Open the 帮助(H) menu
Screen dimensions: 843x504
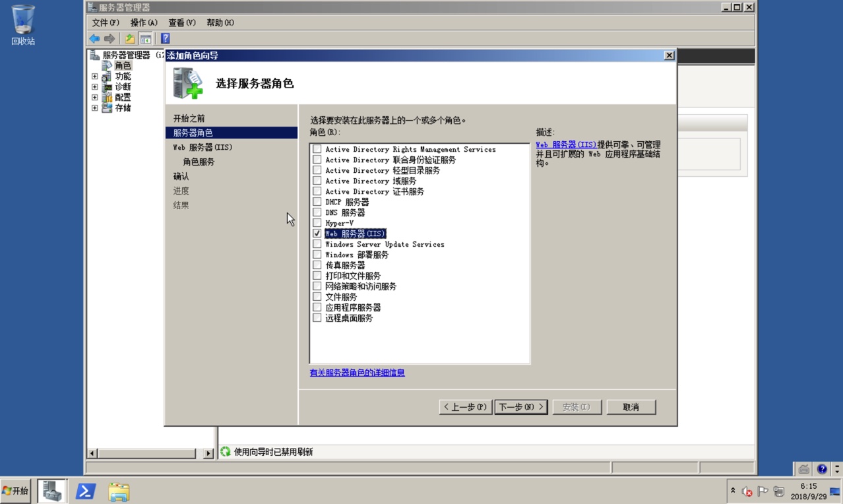220,22
